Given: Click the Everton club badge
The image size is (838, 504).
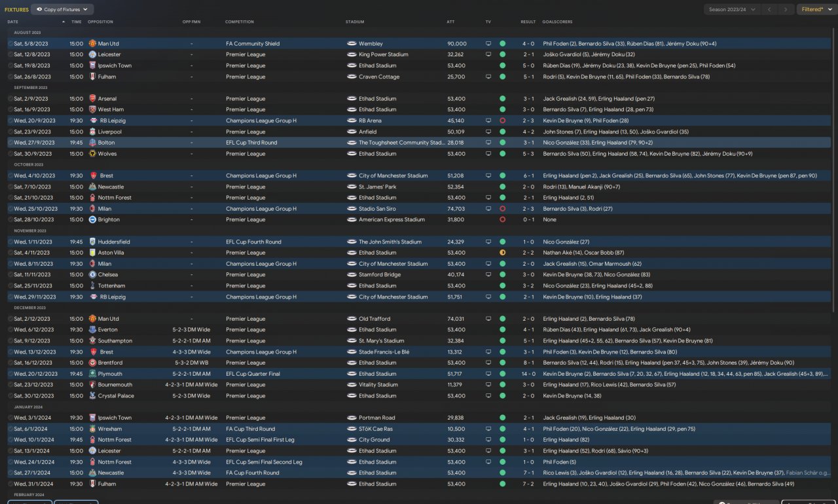Looking at the screenshot, I should (x=92, y=330).
